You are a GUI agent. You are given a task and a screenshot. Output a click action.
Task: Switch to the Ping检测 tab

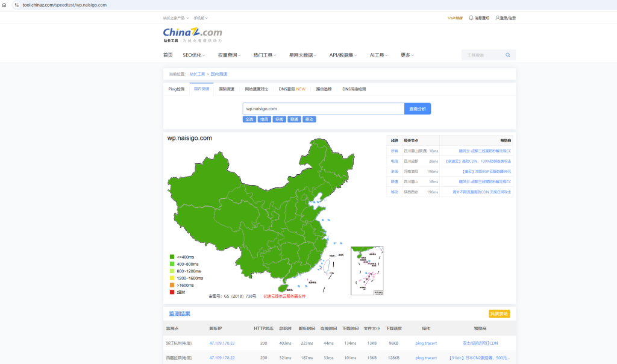[x=177, y=89]
